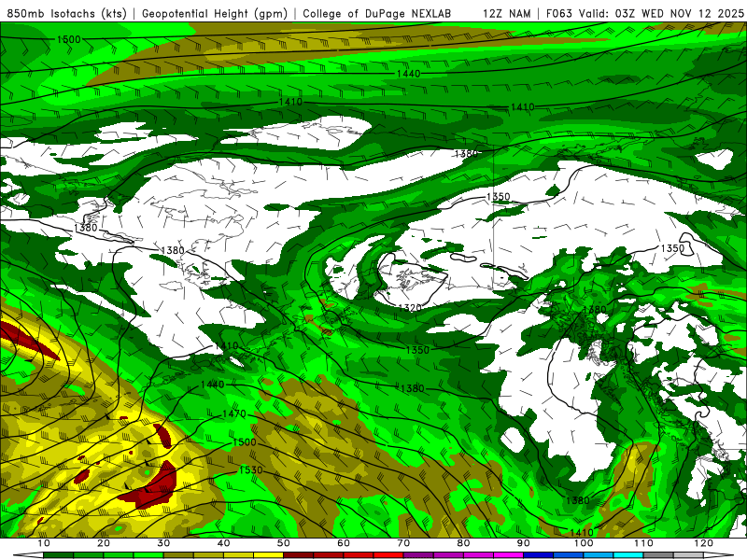Click the 1530 height contour label

[250, 470]
